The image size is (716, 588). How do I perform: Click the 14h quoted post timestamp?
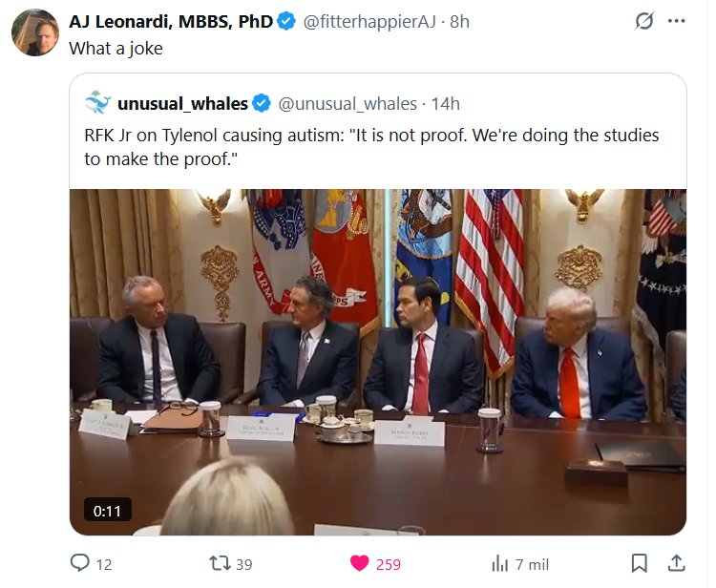[x=445, y=103]
